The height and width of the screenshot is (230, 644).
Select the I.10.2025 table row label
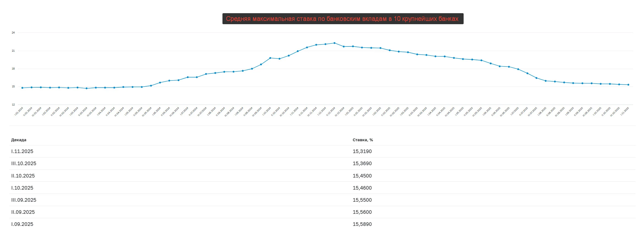coord(22,188)
